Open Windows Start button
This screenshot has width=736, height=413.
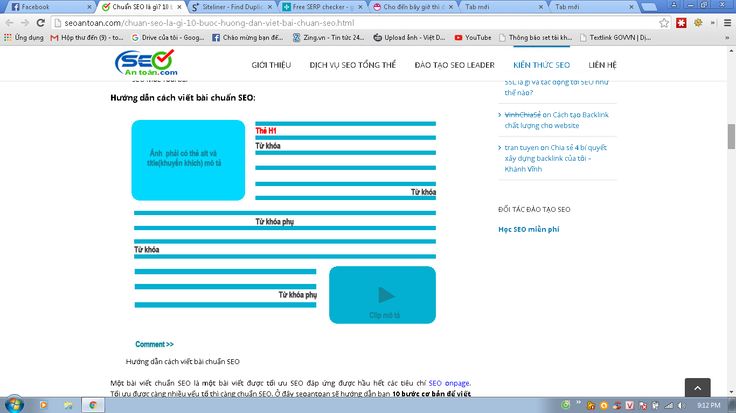tap(14, 405)
